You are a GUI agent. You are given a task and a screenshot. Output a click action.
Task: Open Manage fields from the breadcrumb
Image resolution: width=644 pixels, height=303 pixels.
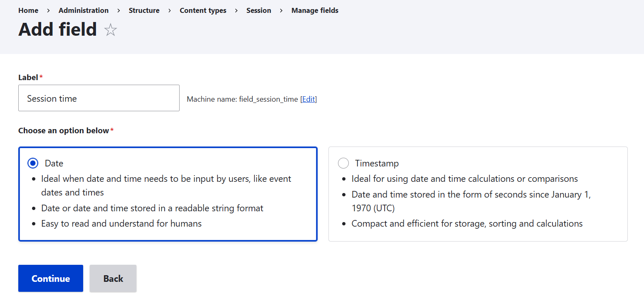tap(315, 10)
